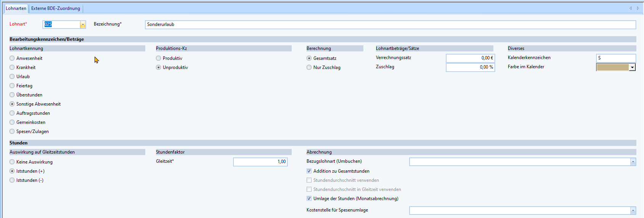Select Iststunden (-) radio button
Viewport: 644px width, 218px height.
click(12, 180)
